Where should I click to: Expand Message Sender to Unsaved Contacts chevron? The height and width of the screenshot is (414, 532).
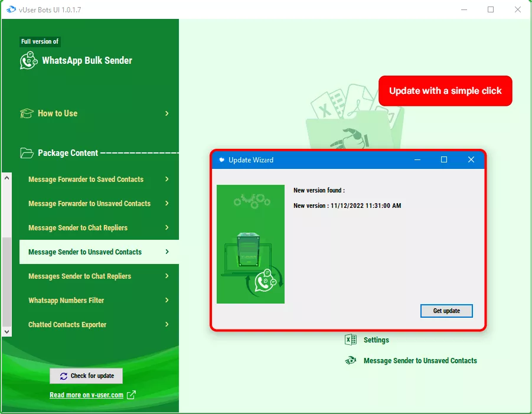tap(167, 252)
